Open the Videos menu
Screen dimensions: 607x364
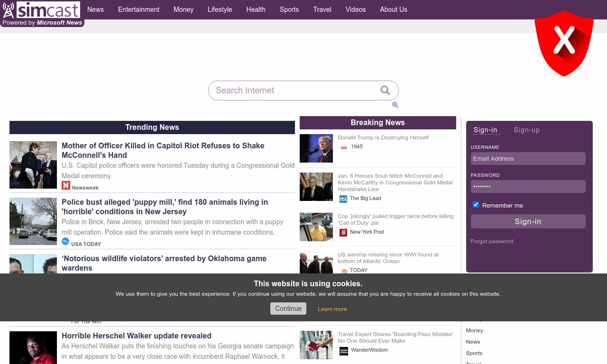356,9
